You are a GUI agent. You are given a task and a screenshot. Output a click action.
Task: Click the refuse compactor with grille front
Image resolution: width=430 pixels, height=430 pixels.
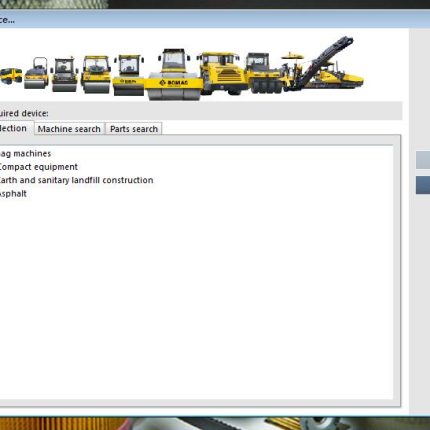point(223,73)
